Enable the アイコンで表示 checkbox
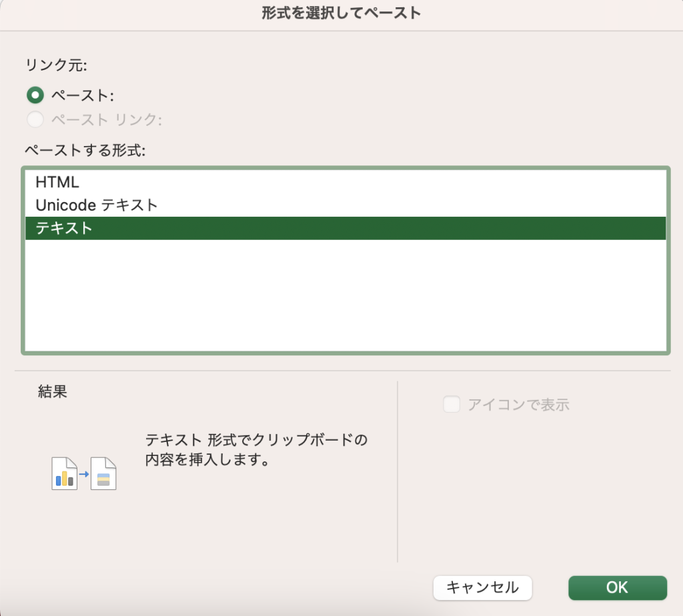The height and width of the screenshot is (616, 683). tap(452, 404)
